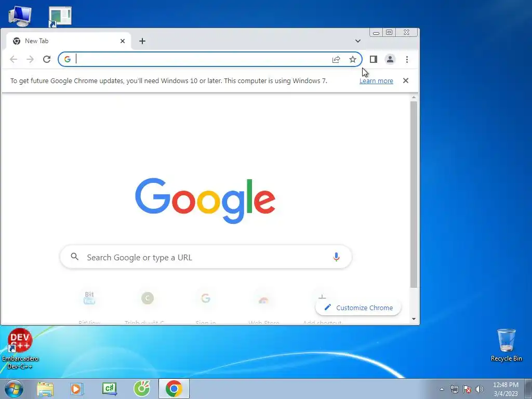Image resolution: width=532 pixels, height=399 pixels.
Task: Click the taskbar clock 12:48 PM
Action: 506,389
